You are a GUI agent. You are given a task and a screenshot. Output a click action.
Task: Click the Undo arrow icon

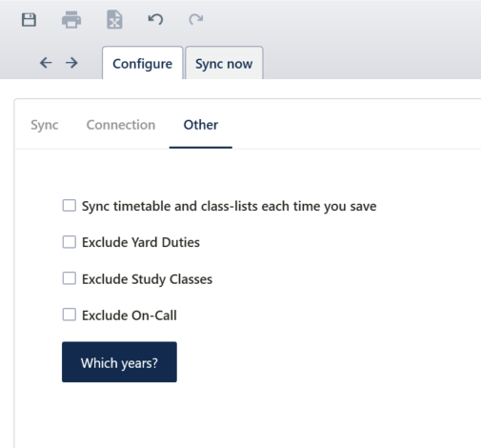155,19
